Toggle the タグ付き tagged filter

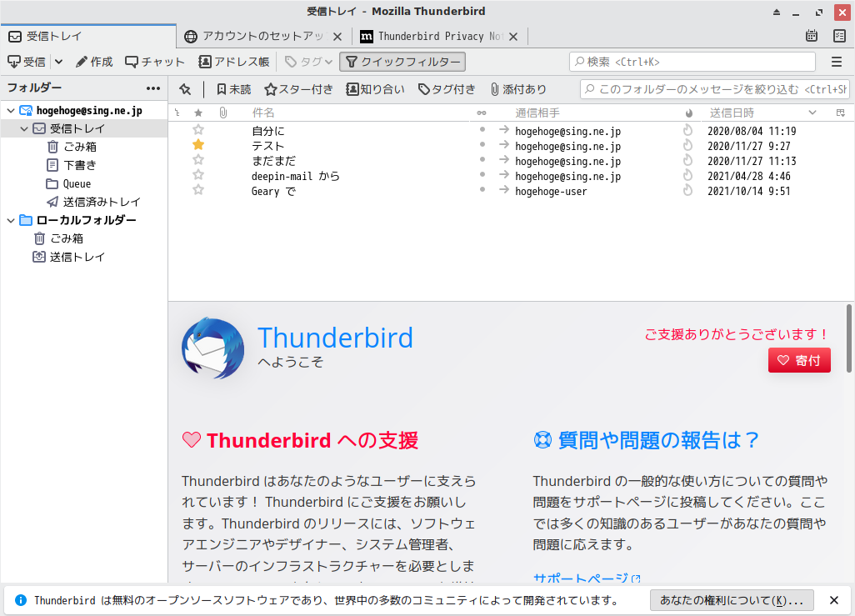point(447,89)
